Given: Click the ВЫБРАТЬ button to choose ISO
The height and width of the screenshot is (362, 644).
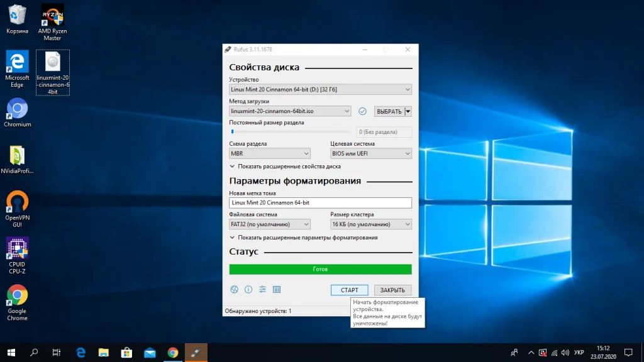Looking at the screenshot, I should [x=389, y=111].
